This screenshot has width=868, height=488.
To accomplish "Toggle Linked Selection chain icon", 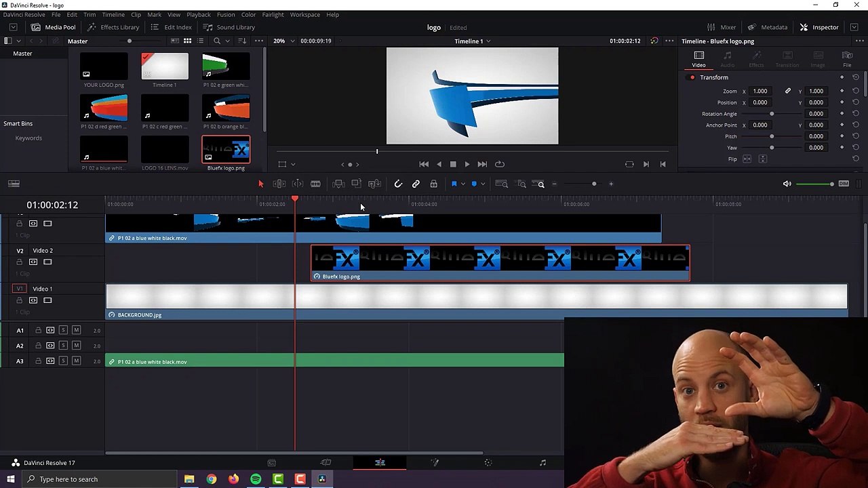I will [x=416, y=184].
